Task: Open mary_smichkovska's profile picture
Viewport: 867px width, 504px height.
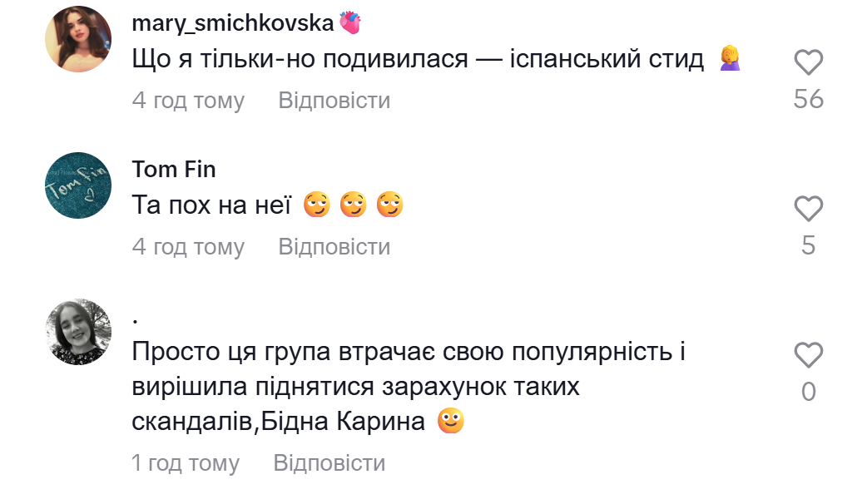Action: click(x=78, y=39)
